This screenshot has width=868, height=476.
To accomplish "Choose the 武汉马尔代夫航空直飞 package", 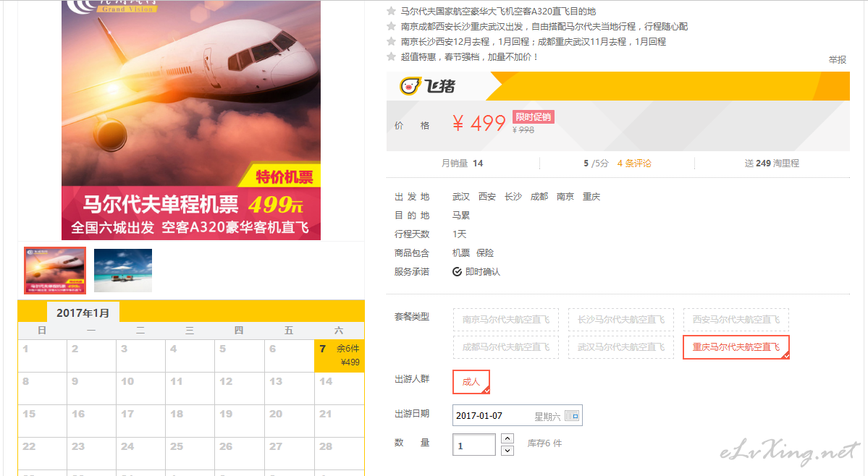I will [x=620, y=347].
